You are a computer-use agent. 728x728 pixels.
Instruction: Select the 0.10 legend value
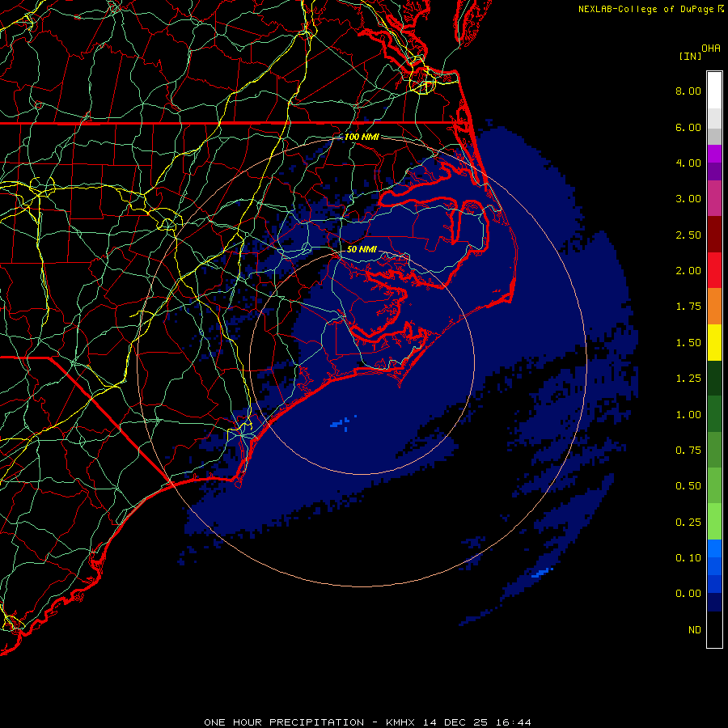(688, 558)
